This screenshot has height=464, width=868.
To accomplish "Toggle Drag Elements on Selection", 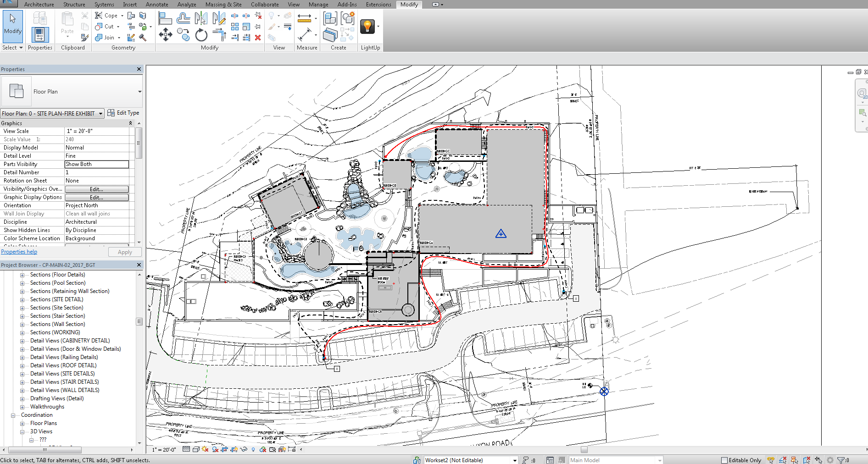I will tap(818, 460).
